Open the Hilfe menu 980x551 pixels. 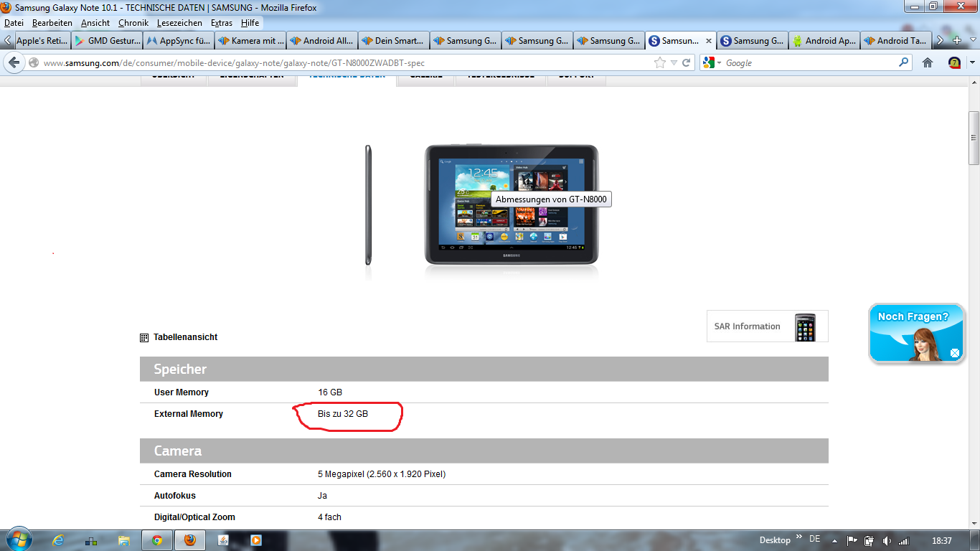pyautogui.click(x=250, y=23)
